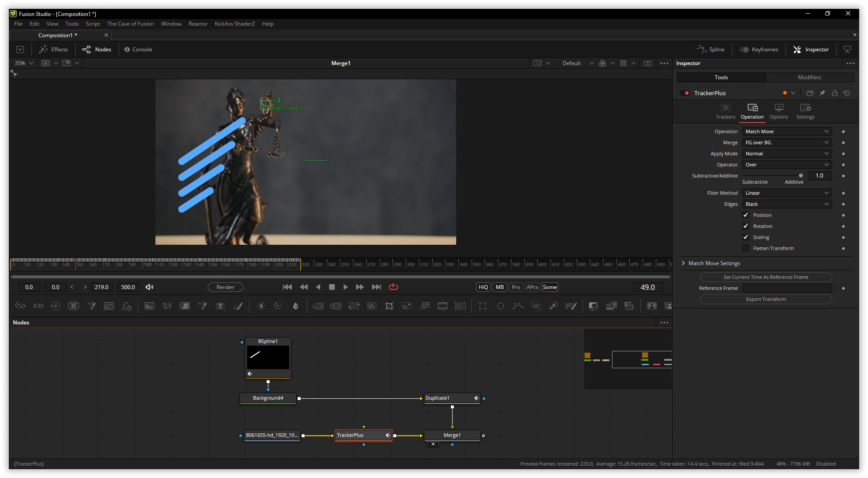Add a Rectangle mask from toolbar
Screen dimensions: 868x478
point(483,306)
